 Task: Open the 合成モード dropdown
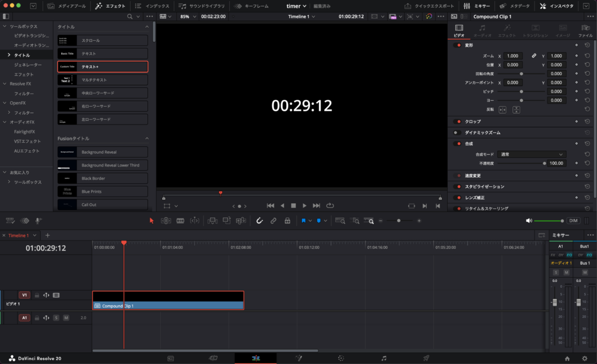pos(533,154)
